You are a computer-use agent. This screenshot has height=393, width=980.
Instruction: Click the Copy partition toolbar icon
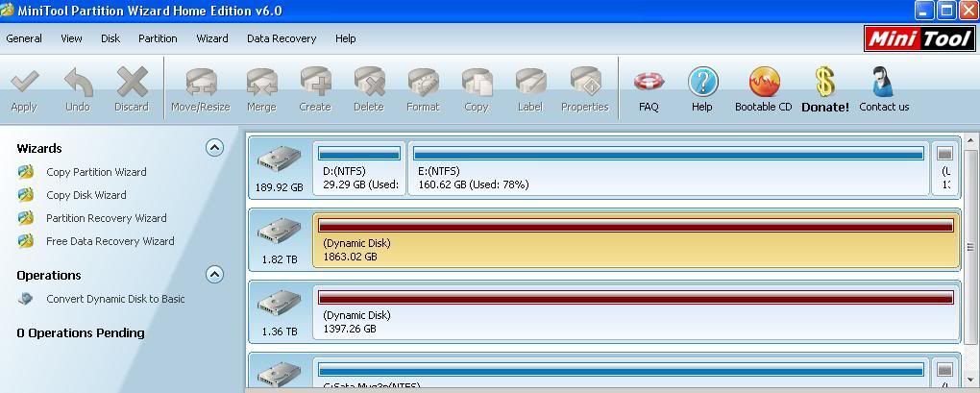point(477,82)
